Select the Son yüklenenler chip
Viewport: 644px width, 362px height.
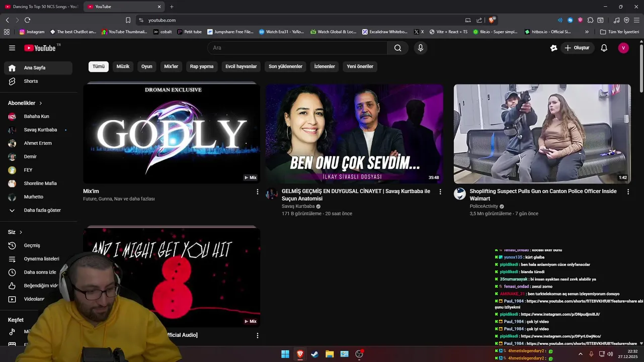click(285, 66)
